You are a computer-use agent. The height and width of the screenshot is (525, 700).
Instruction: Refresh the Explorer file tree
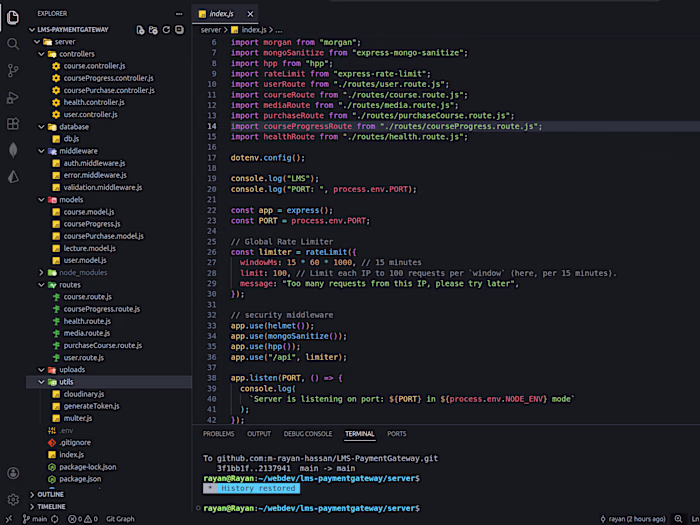pyautogui.click(x=166, y=29)
